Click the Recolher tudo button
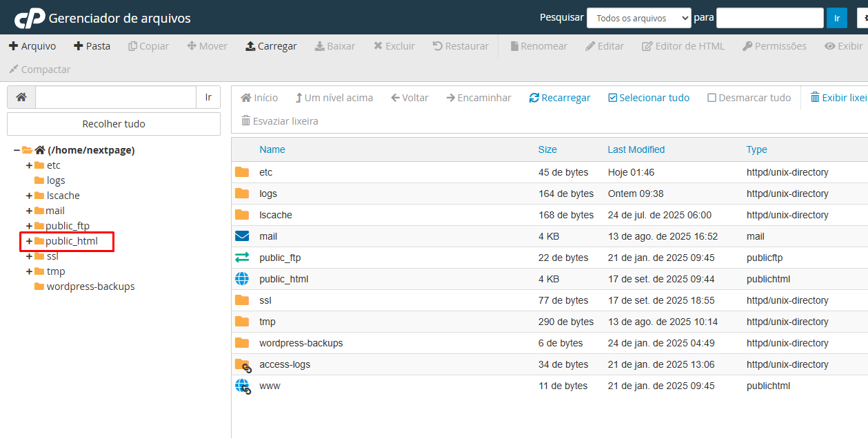This screenshot has width=868, height=438. click(114, 124)
